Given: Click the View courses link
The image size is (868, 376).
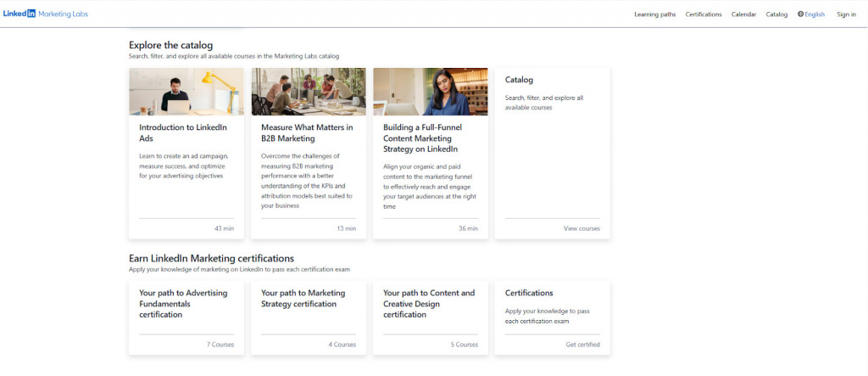Looking at the screenshot, I should pyautogui.click(x=581, y=228).
